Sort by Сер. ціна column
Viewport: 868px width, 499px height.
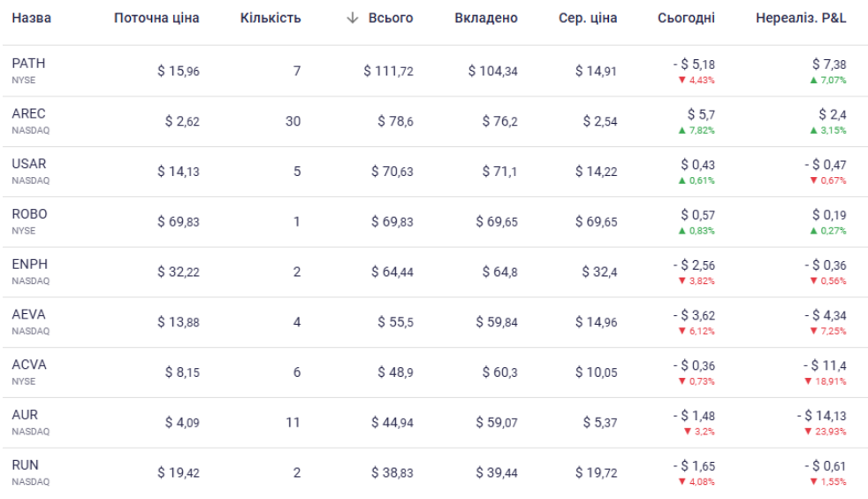[588, 19]
